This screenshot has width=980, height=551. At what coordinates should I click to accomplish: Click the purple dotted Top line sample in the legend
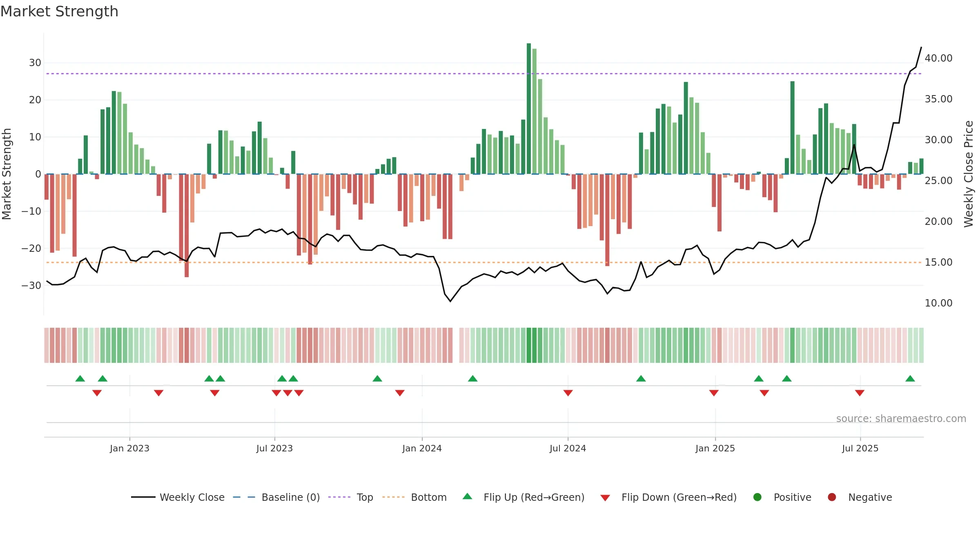click(x=339, y=497)
